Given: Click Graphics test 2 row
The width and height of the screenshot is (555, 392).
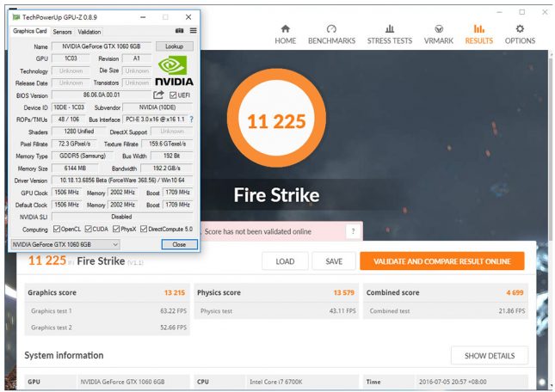Looking at the screenshot, I should 108,328.
